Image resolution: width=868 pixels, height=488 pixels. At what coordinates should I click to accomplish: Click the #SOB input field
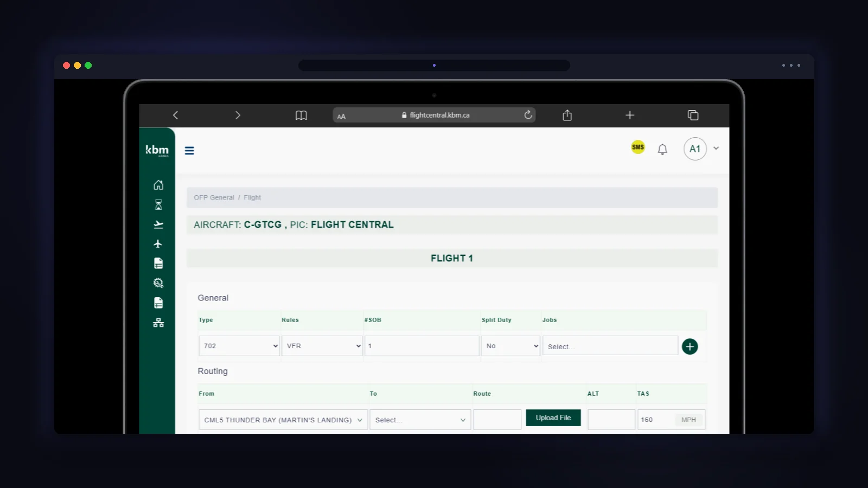422,346
